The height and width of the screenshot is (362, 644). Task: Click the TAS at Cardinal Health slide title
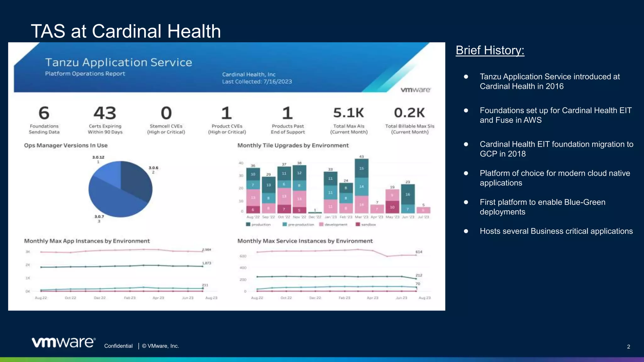126,31
